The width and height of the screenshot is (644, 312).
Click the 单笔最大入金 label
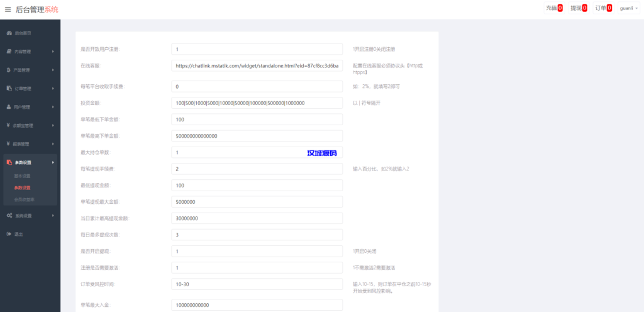coord(96,305)
